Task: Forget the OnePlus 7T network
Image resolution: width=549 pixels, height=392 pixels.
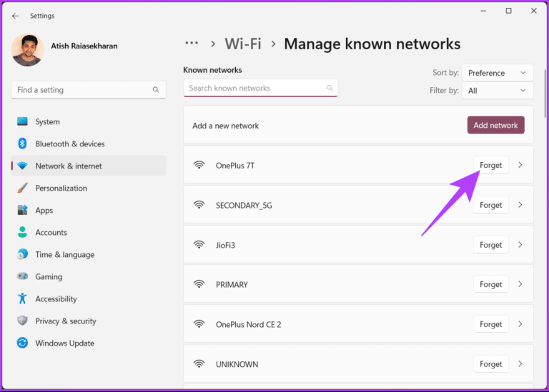Action: point(491,165)
